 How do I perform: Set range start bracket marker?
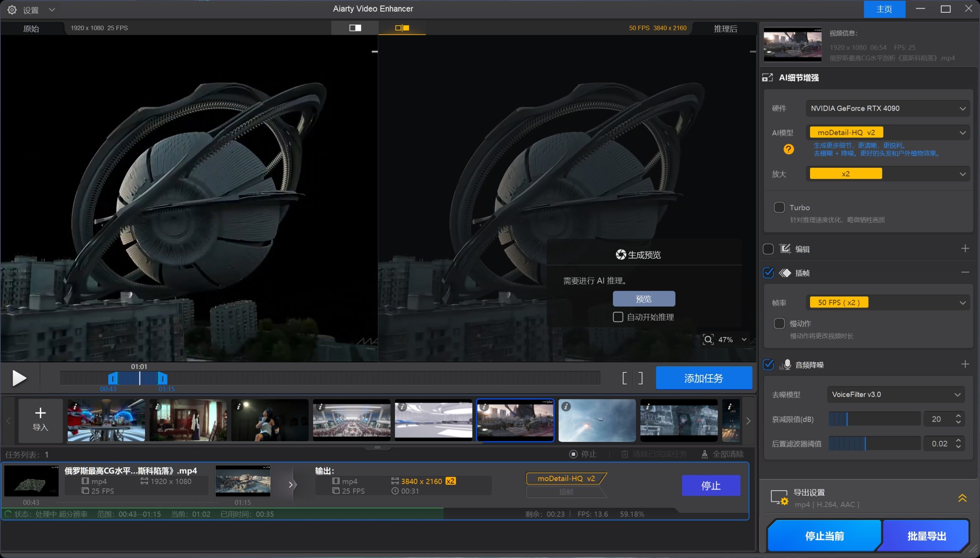click(625, 379)
